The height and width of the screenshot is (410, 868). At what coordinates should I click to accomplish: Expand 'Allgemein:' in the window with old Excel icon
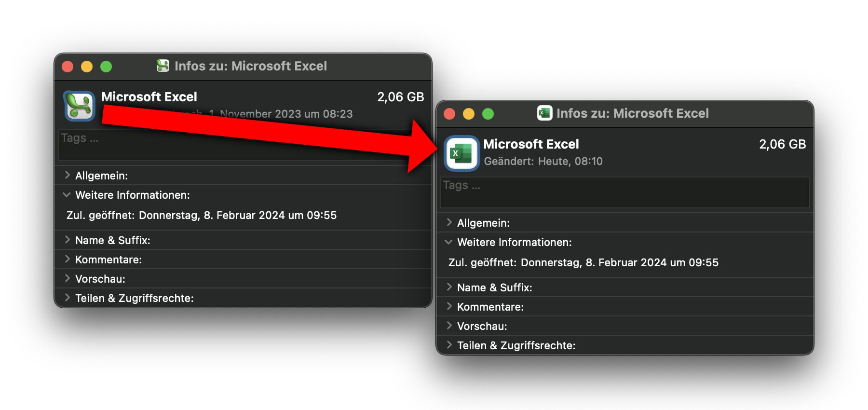tap(68, 175)
